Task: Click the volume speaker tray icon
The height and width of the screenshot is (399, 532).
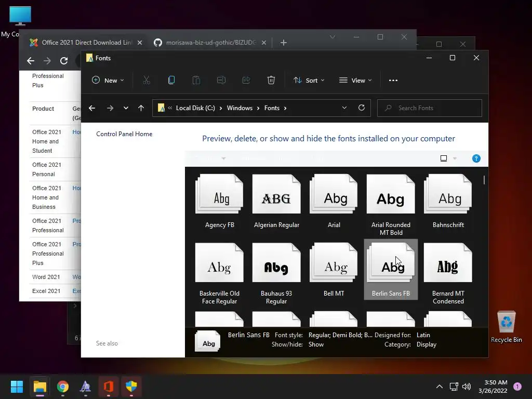Action: [x=467, y=387]
